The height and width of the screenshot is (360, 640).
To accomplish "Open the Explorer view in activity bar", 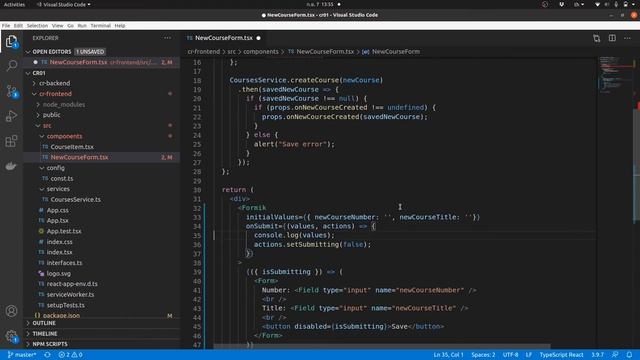I will (11, 41).
